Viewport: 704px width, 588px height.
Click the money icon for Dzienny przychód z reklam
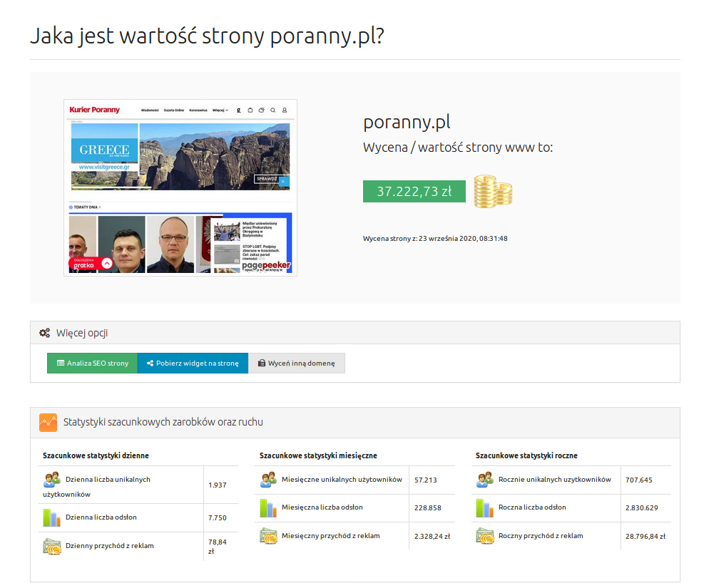pyautogui.click(x=52, y=546)
